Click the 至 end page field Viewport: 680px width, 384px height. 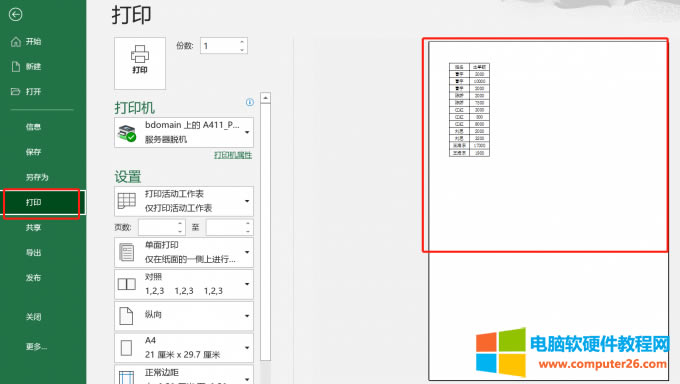[226, 227]
